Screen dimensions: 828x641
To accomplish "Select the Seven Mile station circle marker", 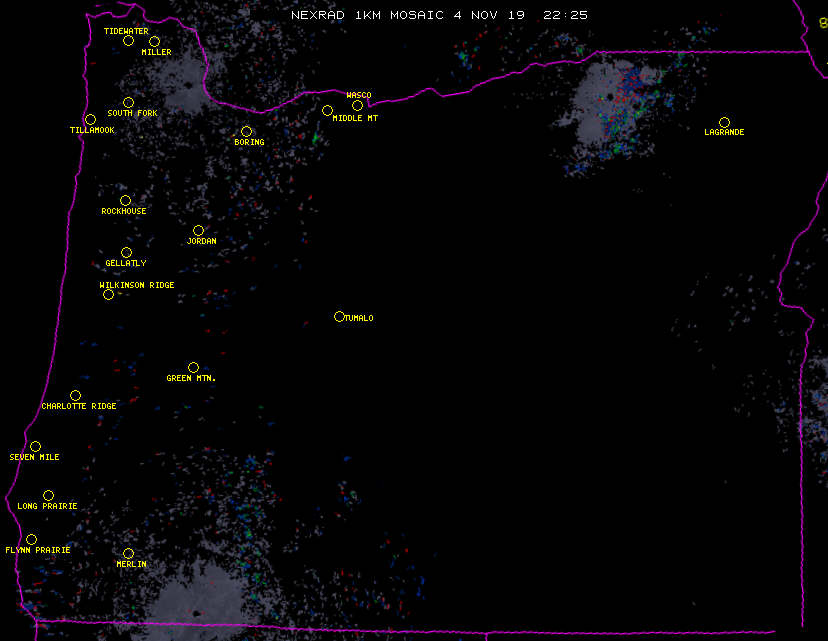I will 35,447.
